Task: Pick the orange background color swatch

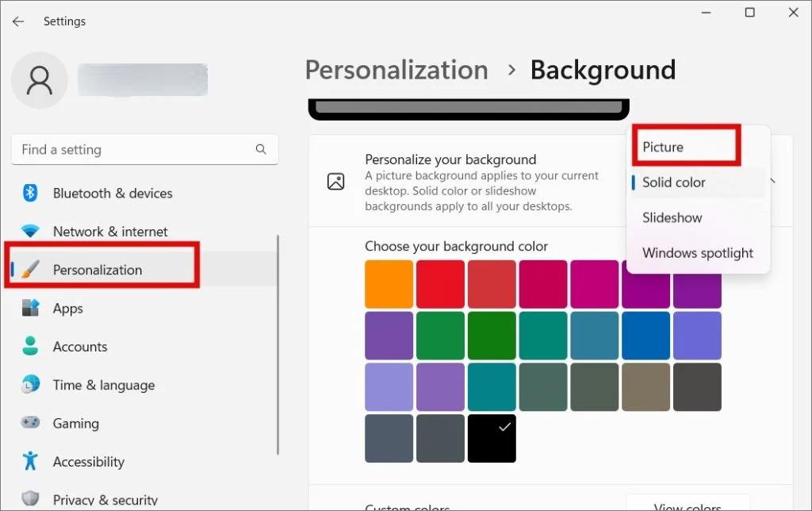Action: pyautogui.click(x=389, y=284)
